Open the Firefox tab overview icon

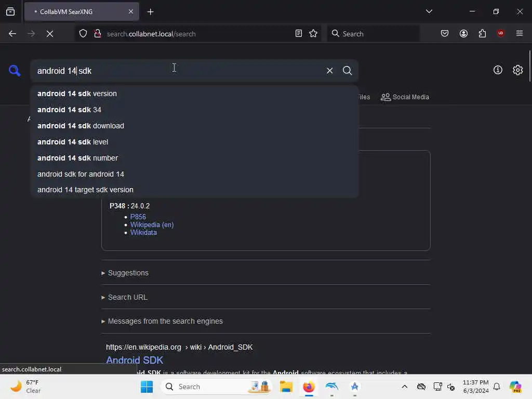[10, 12]
